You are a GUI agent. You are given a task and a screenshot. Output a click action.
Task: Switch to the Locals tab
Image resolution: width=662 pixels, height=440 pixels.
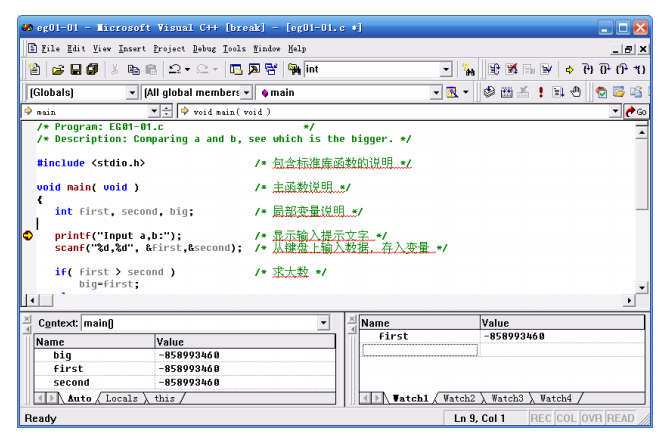[121, 398]
